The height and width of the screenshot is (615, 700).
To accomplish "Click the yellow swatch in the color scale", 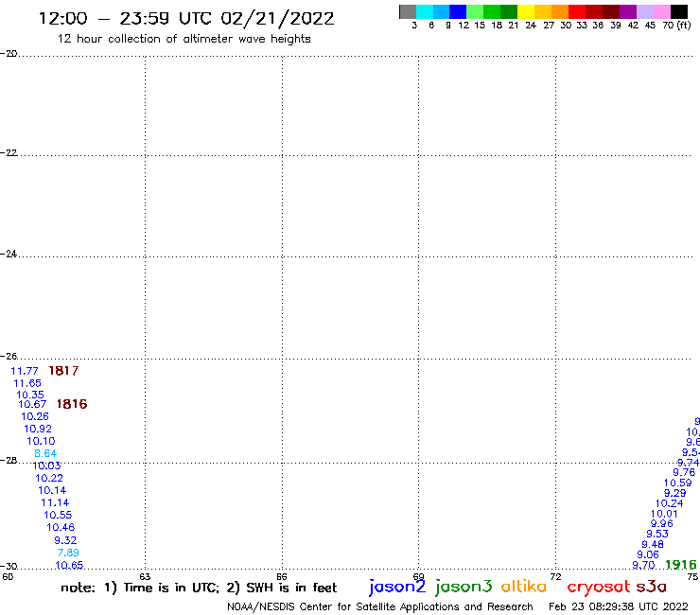I will [526, 11].
